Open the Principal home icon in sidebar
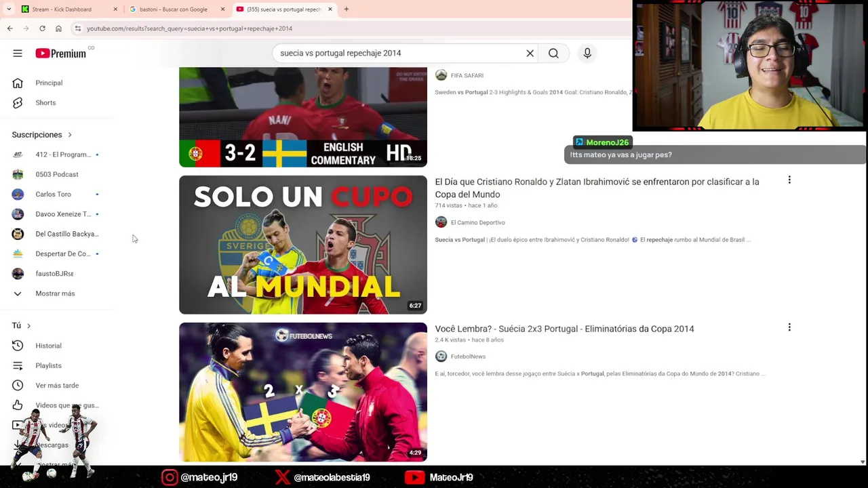 click(18, 83)
